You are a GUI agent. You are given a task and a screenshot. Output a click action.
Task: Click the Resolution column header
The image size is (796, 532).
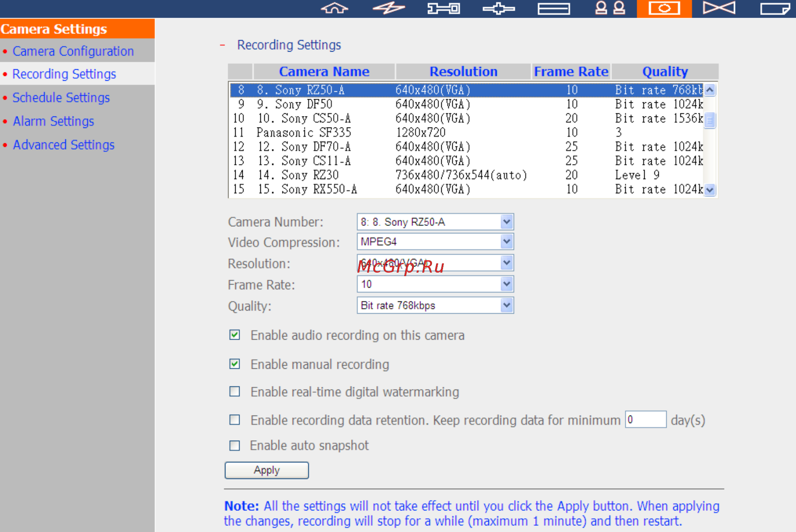pos(463,71)
